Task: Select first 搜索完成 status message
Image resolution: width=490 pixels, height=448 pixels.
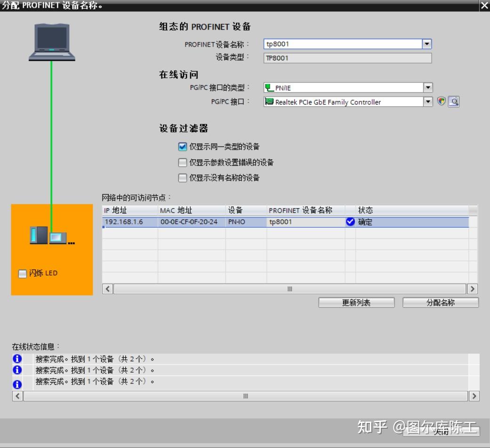Action: (95, 359)
